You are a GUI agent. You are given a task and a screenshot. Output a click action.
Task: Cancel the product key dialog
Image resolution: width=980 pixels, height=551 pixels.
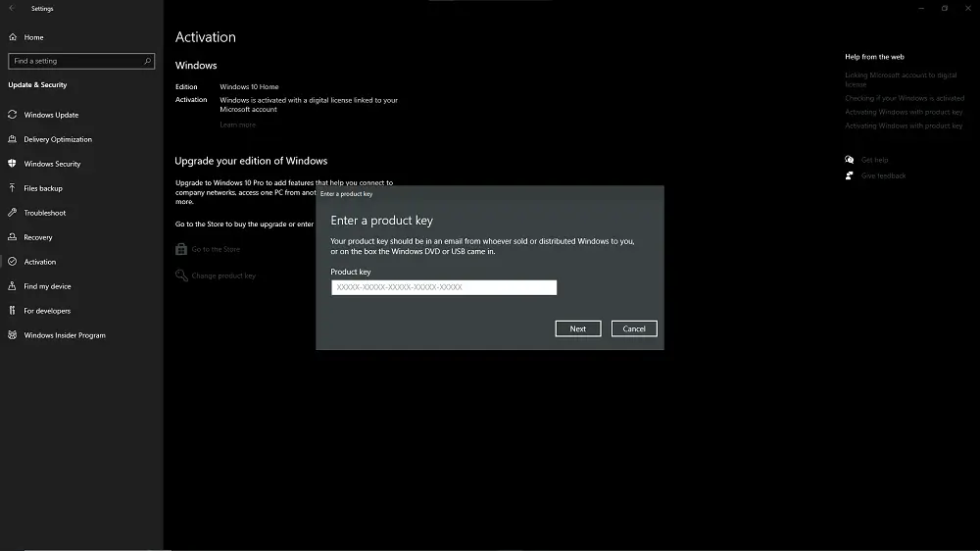point(634,328)
